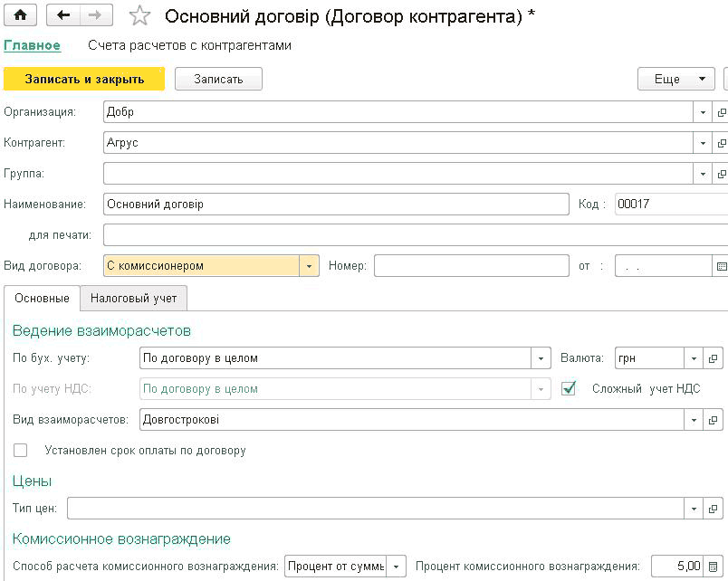Toggle Сложный учет НДС checkbox

pos(569,388)
